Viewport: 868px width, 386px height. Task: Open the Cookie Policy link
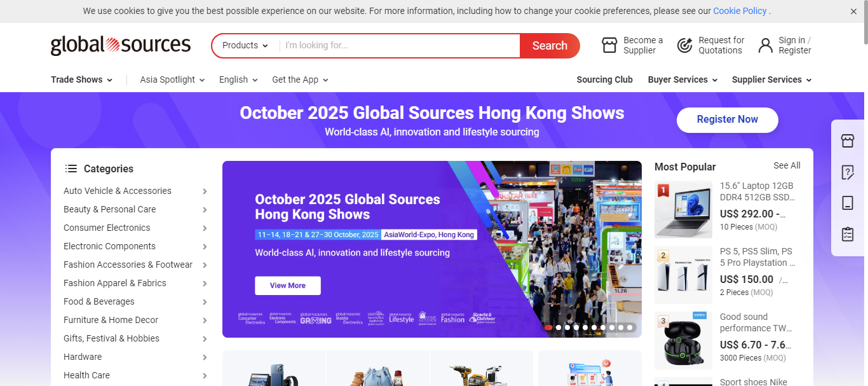[740, 11]
